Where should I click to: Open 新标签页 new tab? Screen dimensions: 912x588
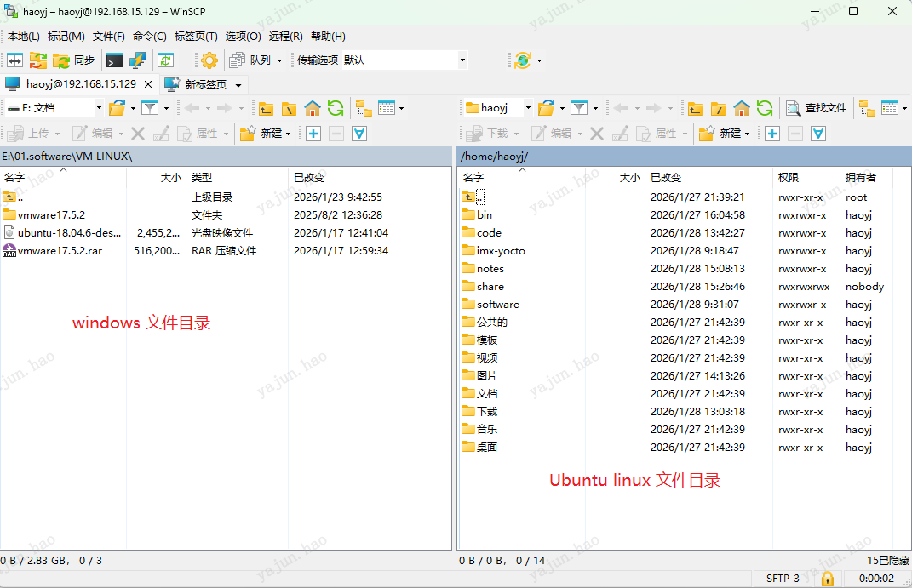pos(199,84)
